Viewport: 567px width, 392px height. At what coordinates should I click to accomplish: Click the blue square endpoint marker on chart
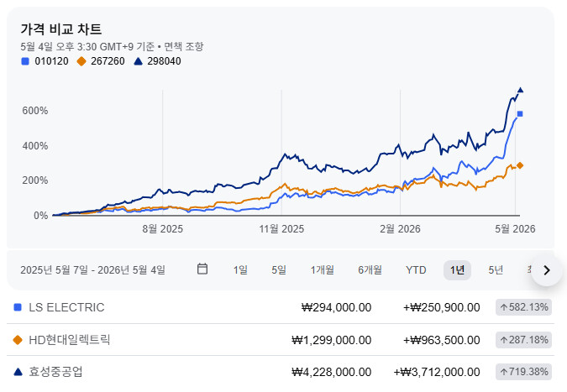coord(520,114)
